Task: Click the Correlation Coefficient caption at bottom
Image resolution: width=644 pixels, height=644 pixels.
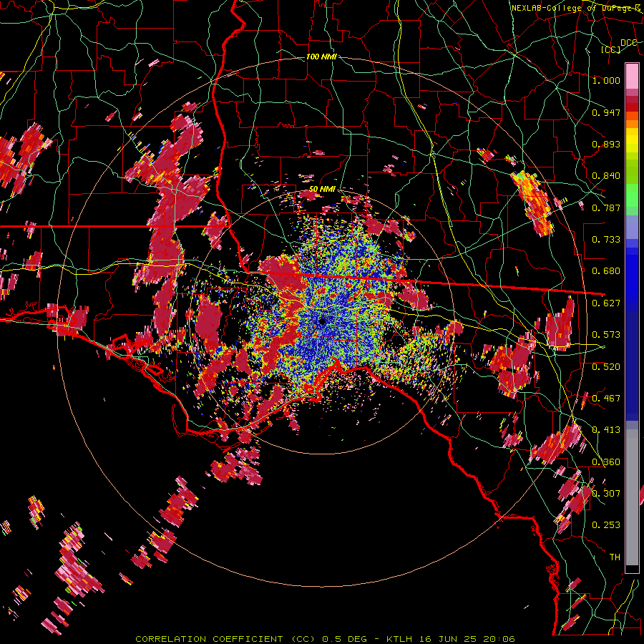Action: click(x=325, y=639)
